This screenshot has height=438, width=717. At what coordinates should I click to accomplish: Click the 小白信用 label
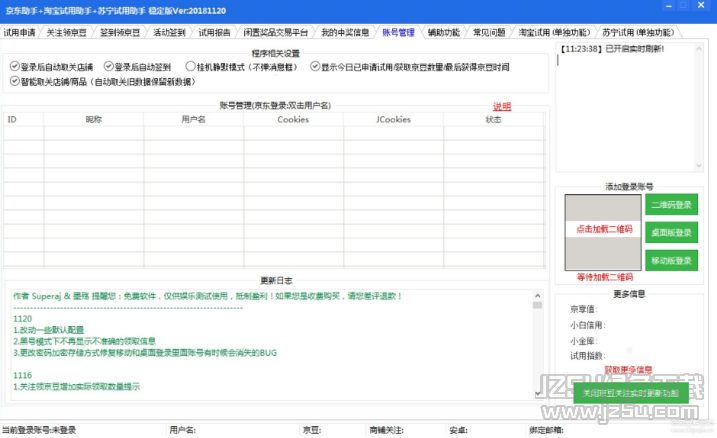588,325
